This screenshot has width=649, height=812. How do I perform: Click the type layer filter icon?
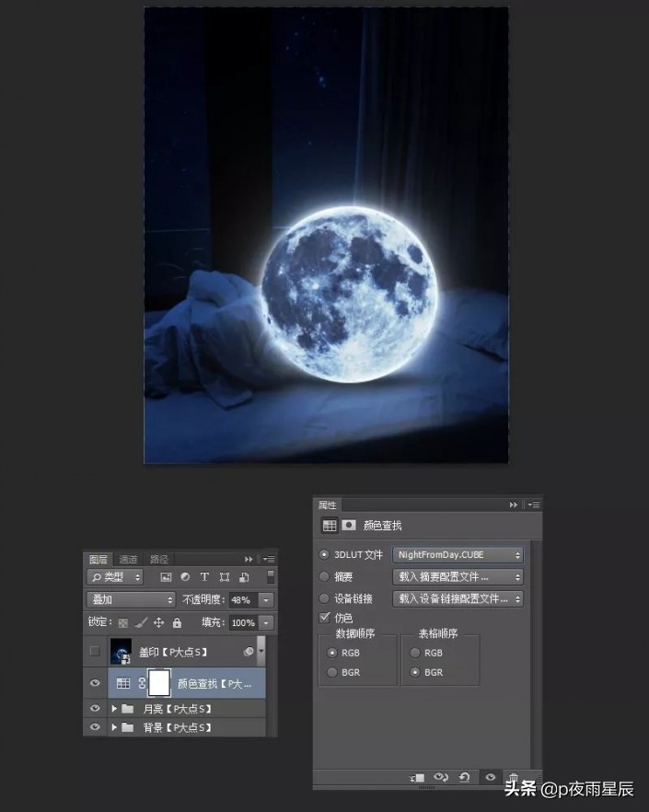(x=204, y=577)
